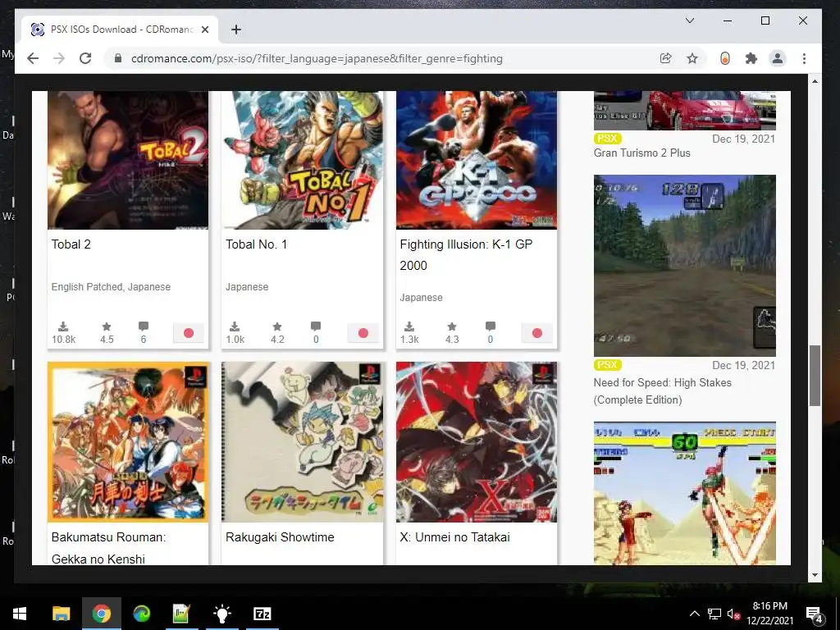Open a new browser tab
This screenshot has width=840, height=630.
(x=235, y=30)
